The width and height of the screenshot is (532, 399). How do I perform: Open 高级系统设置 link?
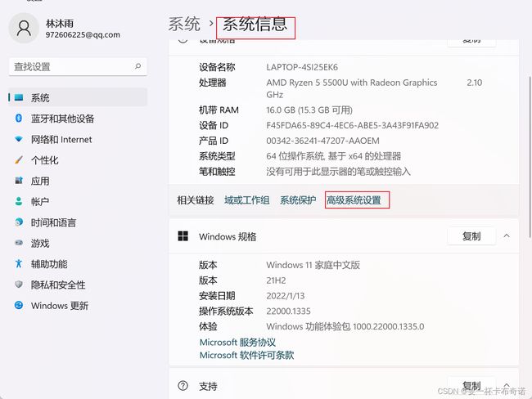(354, 200)
